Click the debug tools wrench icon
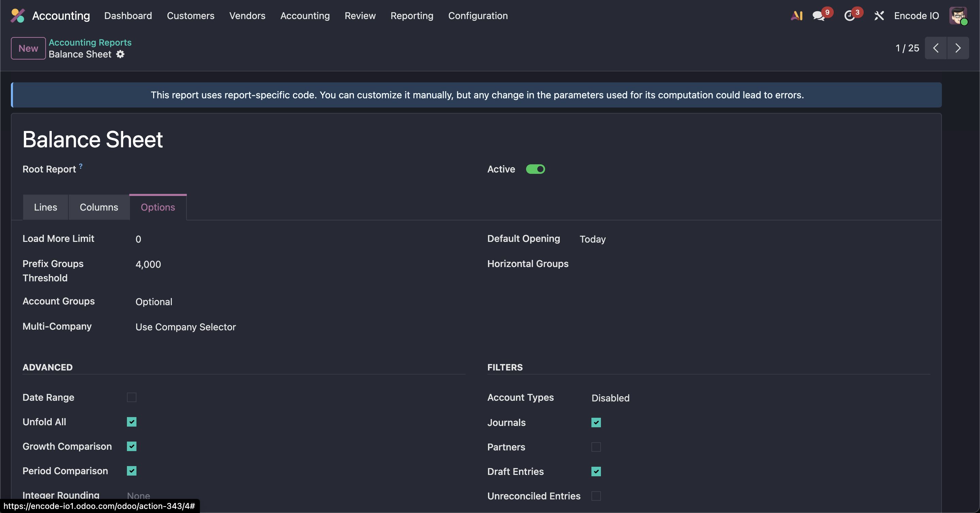 pyautogui.click(x=879, y=16)
